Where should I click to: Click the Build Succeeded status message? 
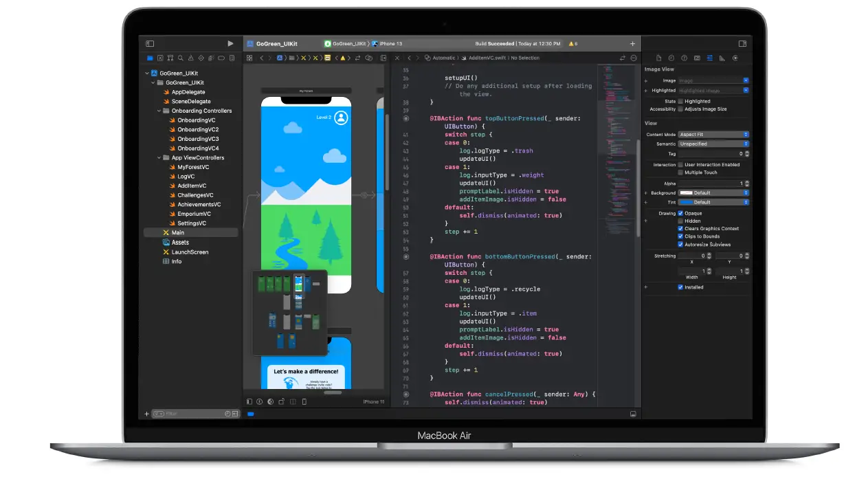(494, 43)
